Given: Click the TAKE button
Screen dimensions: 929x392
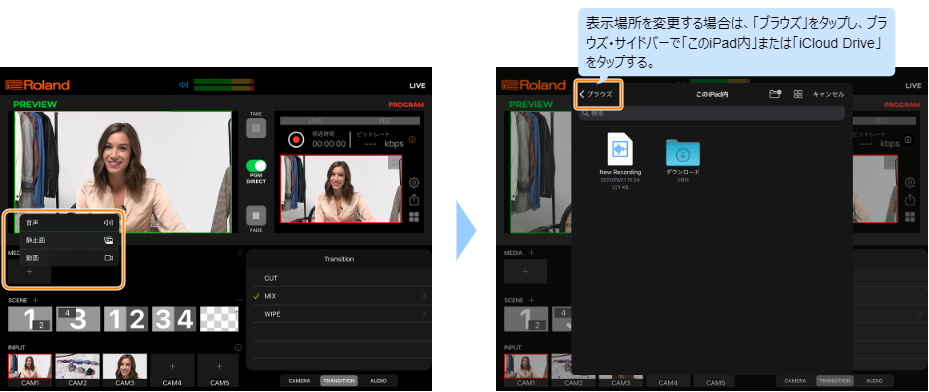Looking at the screenshot, I should tap(256, 128).
